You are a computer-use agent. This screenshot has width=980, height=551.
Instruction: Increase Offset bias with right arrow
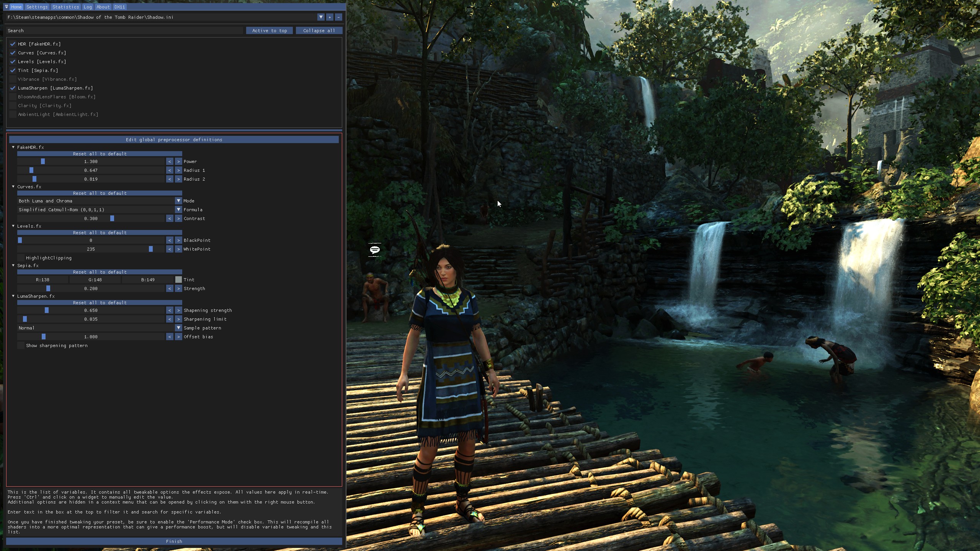click(x=178, y=337)
